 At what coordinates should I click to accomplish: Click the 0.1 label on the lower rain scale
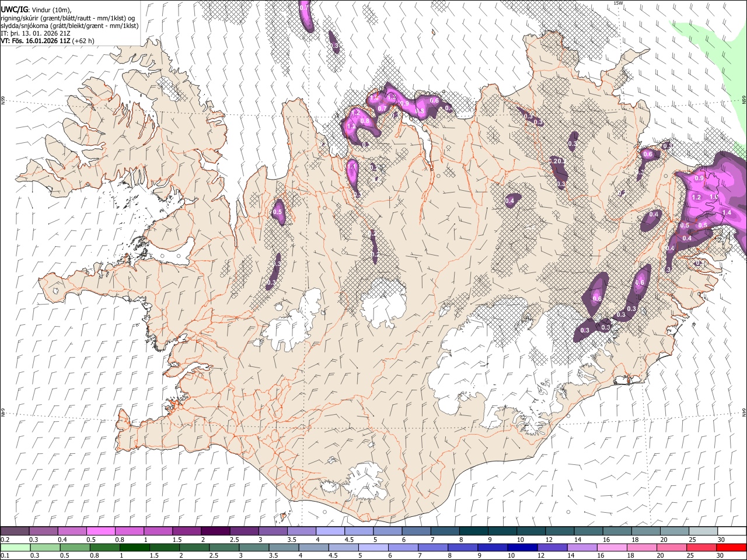[x=4, y=555]
